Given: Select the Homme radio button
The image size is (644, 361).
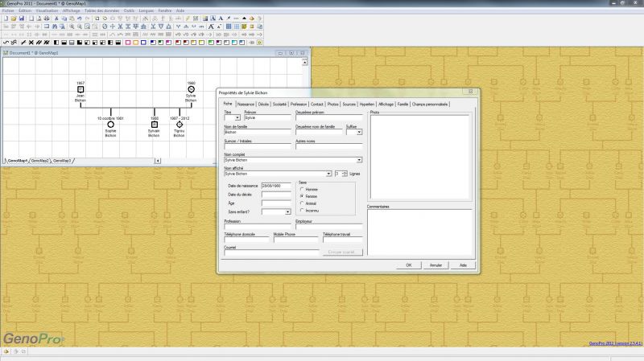Looking at the screenshot, I should pyautogui.click(x=301, y=189).
